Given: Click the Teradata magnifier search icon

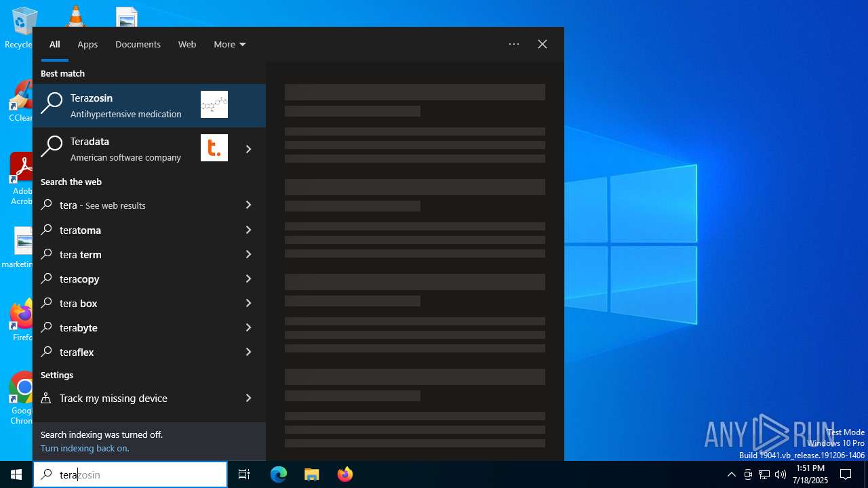Looking at the screenshot, I should click(52, 146).
